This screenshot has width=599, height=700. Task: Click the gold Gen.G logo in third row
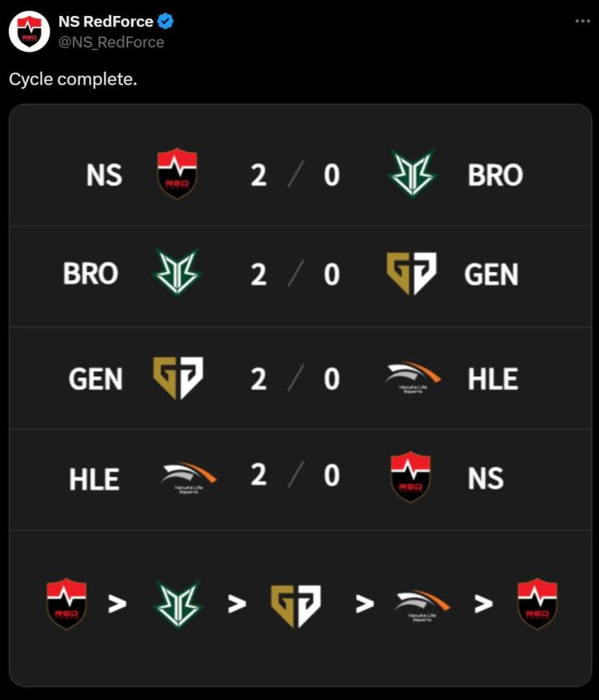[178, 378]
